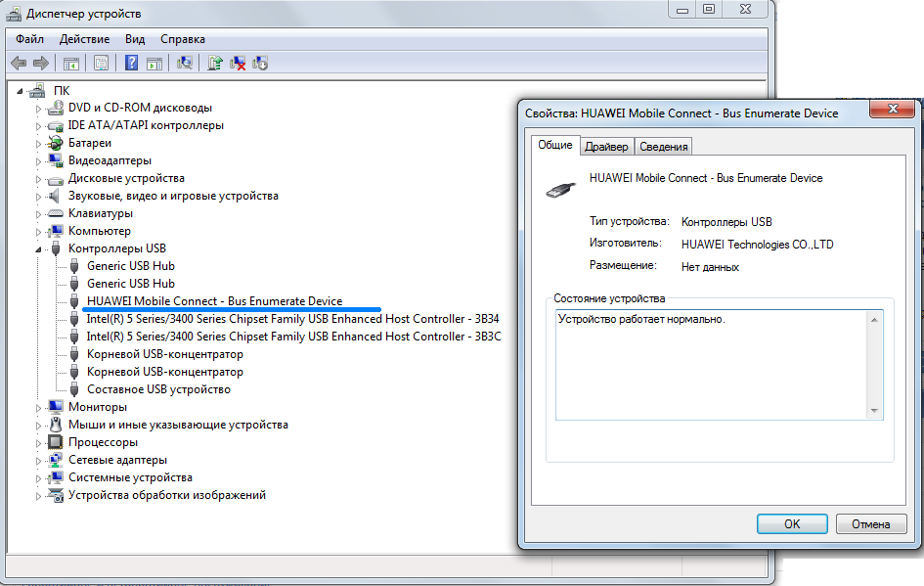Click the icon beside IDE ATA/ATAPI контроллеры
This screenshot has height=586, width=924.
56,125
